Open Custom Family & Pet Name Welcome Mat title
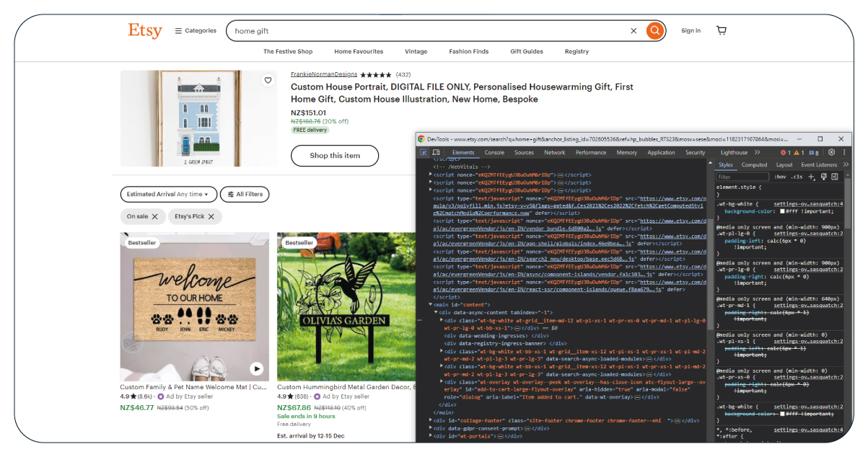Screen dimensions: 868x457 [x=195, y=387]
